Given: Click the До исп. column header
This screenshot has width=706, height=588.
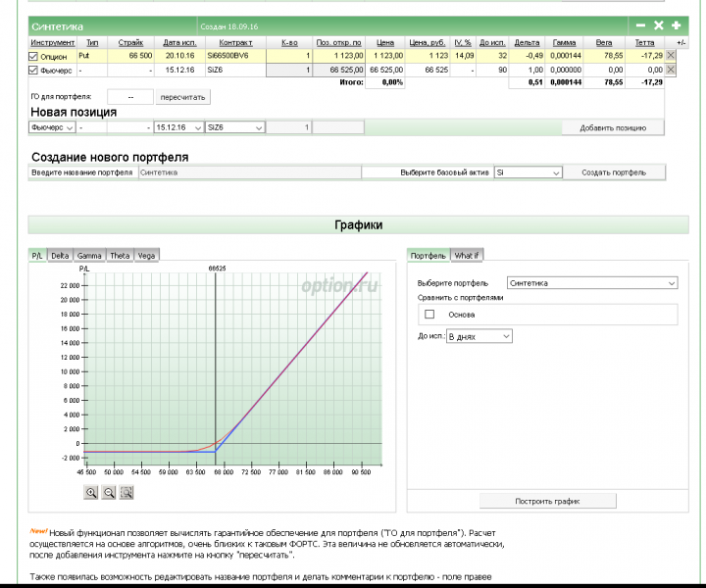Looking at the screenshot, I should coord(492,42).
